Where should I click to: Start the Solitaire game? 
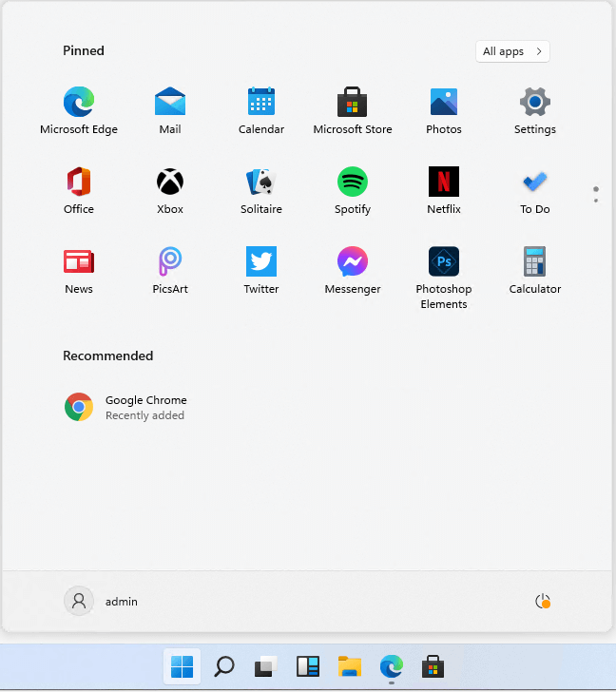pyautogui.click(x=261, y=190)
